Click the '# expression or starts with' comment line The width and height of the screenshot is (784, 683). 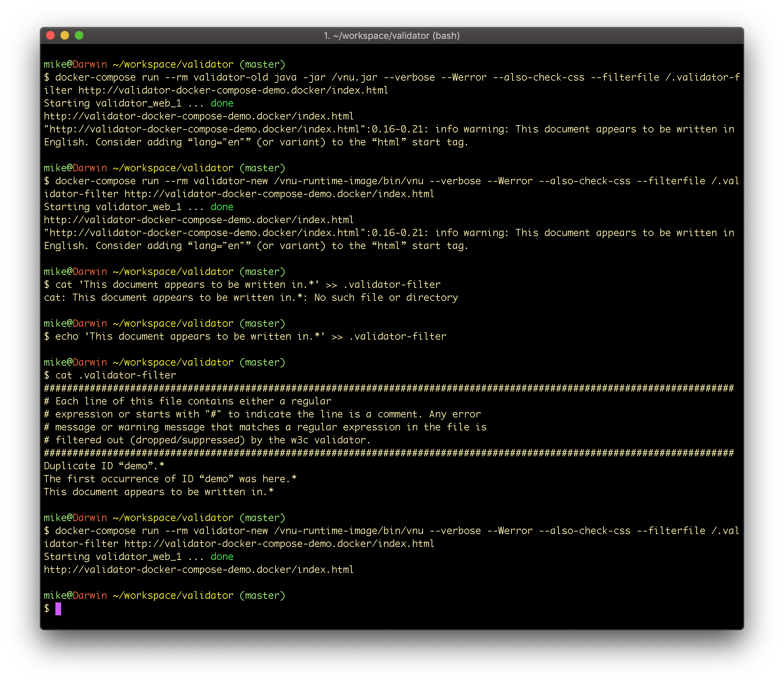pyautogui.click(x=262, y=414)
